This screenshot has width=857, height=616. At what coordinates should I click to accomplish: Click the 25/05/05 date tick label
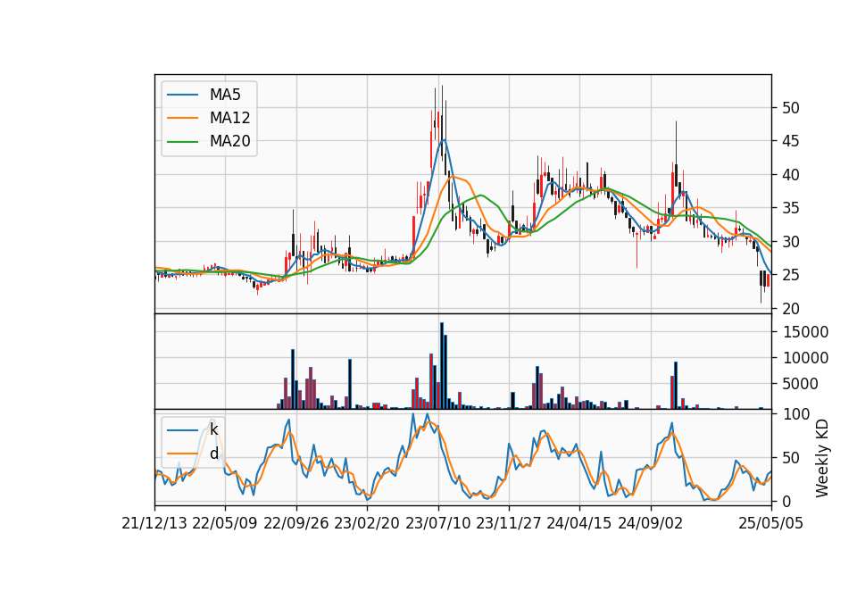click(x=771, y=523)
